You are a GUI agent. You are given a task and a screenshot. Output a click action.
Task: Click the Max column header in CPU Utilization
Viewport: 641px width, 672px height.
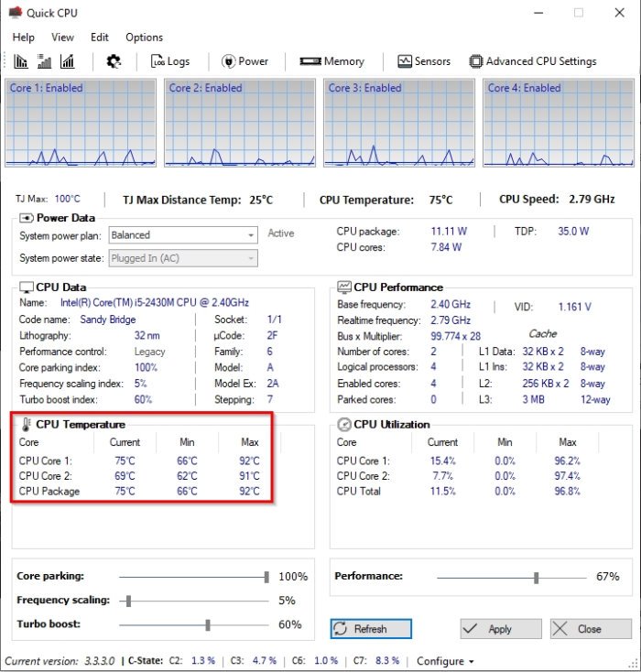coord(567,442)
